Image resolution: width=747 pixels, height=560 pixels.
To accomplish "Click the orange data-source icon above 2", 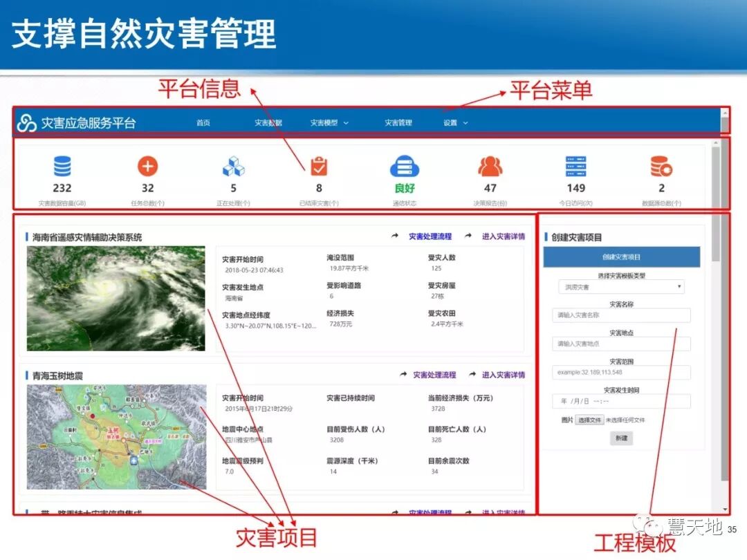I will 661,166.
